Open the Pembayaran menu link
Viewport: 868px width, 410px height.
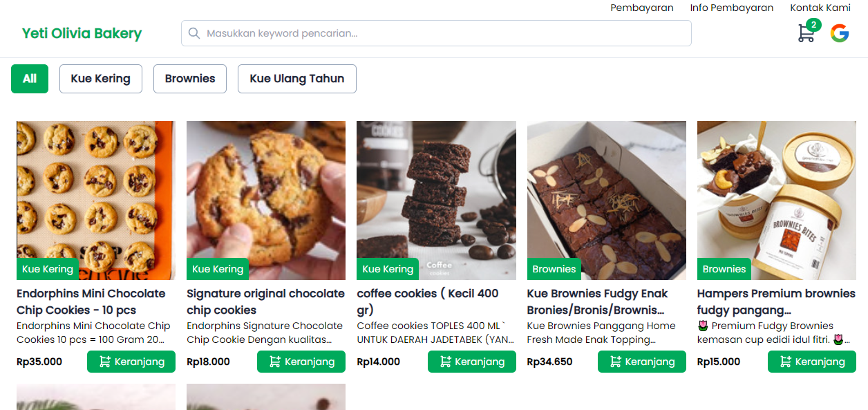(642, 8)
